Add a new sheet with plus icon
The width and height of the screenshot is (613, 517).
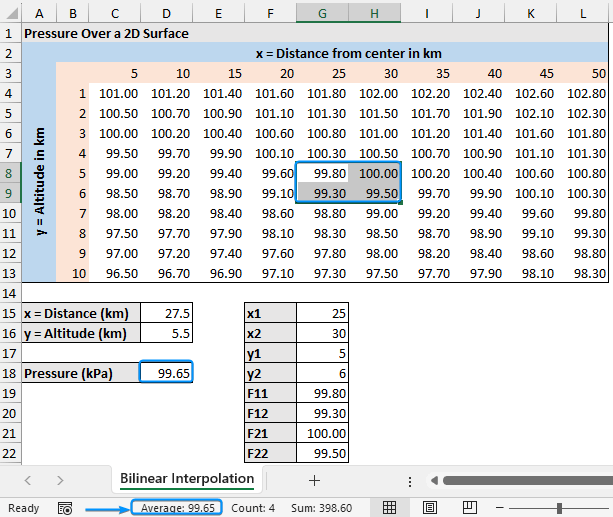tap(314, 480)
